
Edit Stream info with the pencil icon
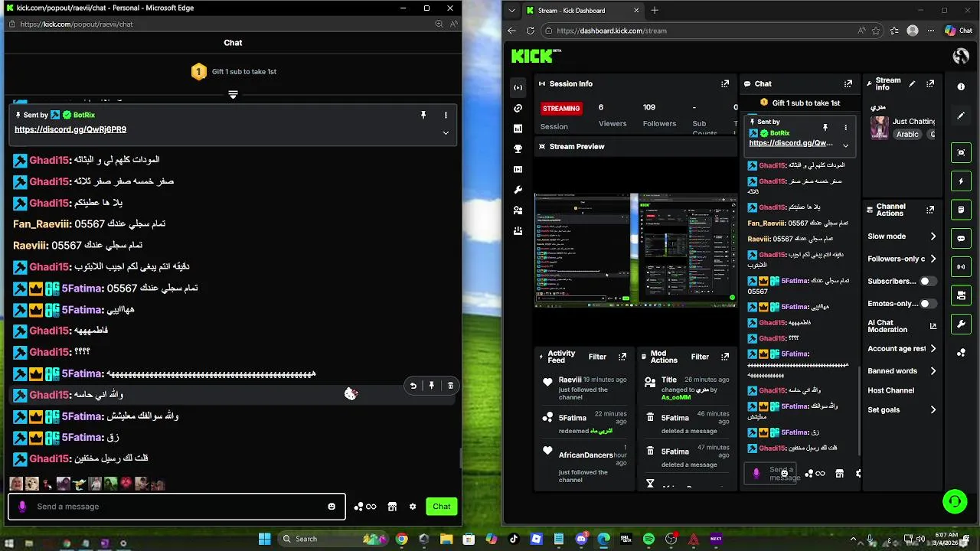click(x=912, y=84)
